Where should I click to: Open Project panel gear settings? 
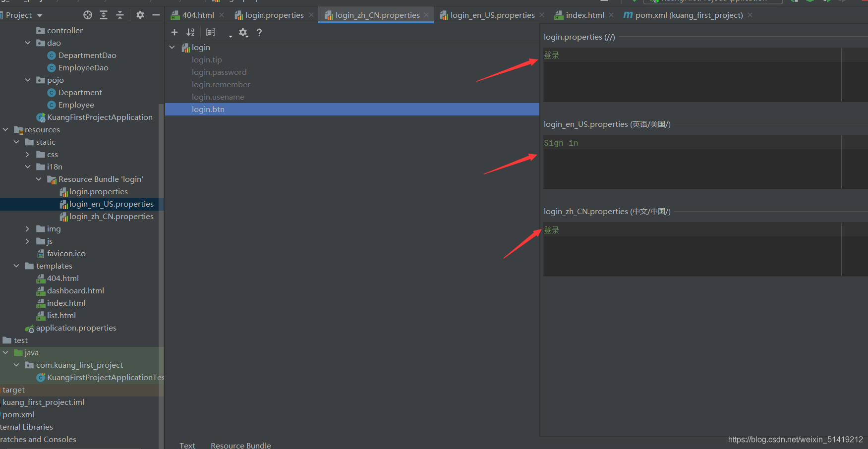pos(140,15)
